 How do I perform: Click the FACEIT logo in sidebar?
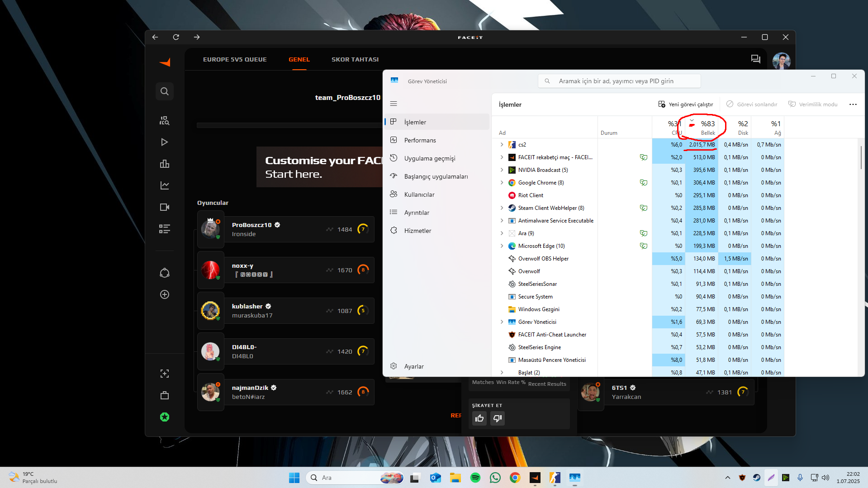[165, 62]
